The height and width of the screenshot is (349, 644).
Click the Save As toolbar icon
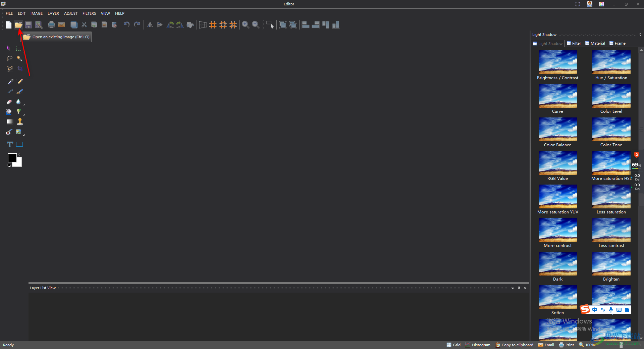pyautogui.click(x=39, y=25)
